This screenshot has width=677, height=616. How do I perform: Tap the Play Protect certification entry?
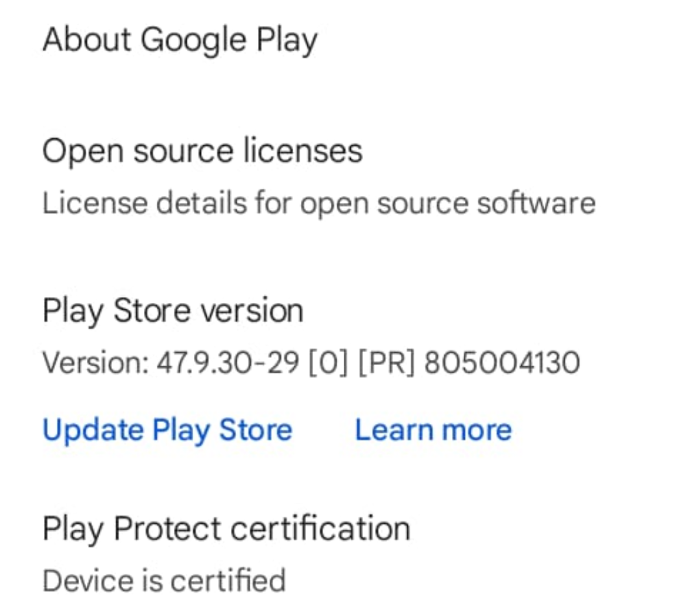pyautogui.click(x=226, y=528)
